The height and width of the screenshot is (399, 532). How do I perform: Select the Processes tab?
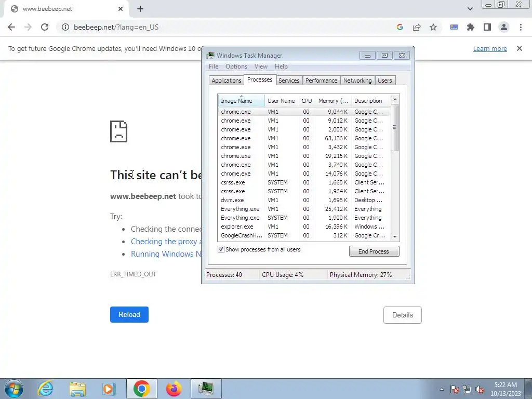(x=260, y=79)
